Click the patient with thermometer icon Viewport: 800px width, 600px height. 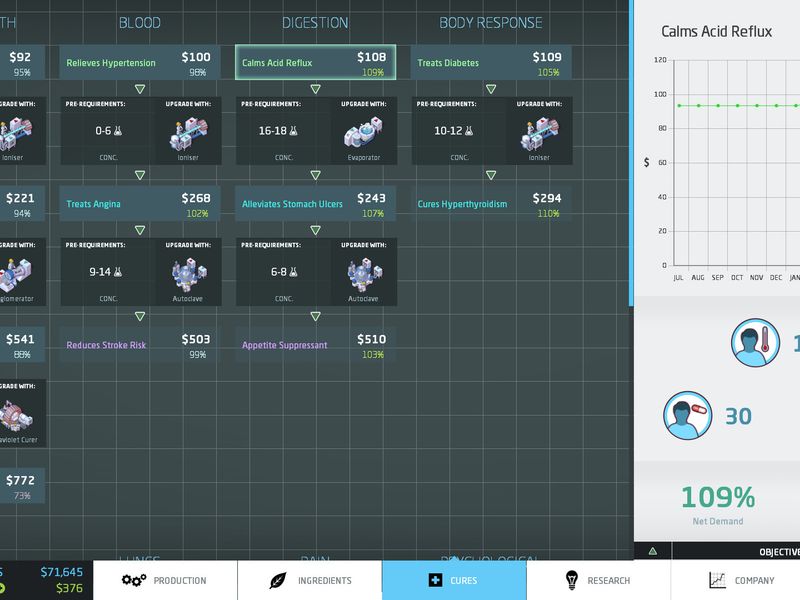[755, 342]
